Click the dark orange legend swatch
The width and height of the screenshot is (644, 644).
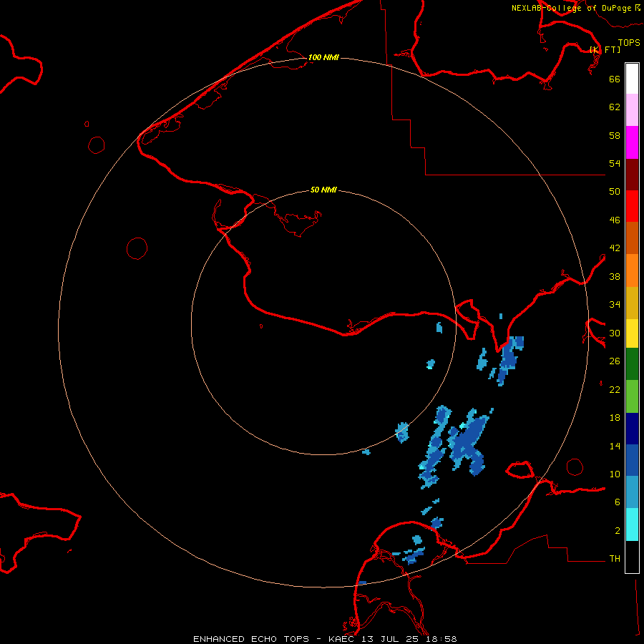pyautogui.click(x=632, y=238)
